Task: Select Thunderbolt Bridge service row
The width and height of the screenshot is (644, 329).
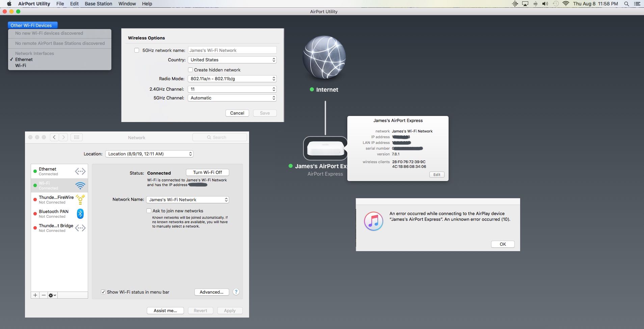Action: click(x=59, y=228)
